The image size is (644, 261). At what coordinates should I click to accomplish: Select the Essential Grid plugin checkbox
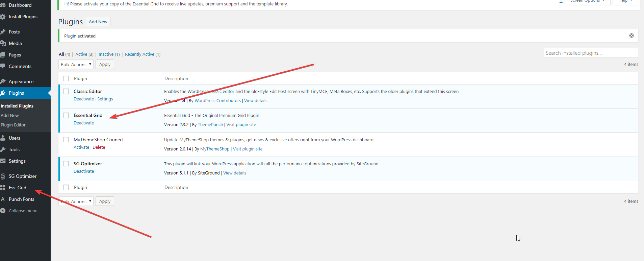[x=66, y=115]
